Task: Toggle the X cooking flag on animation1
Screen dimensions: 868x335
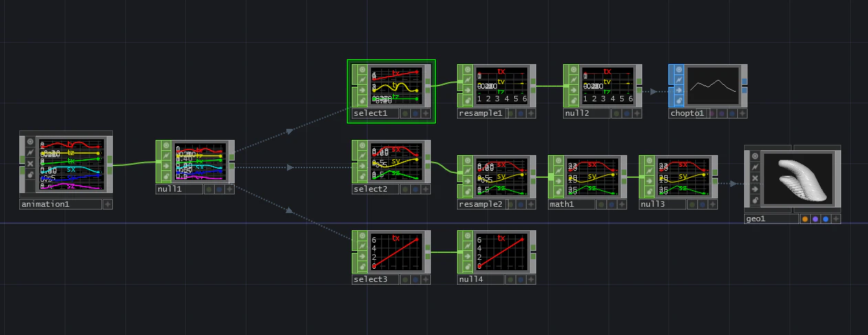Action: click(30, 164)
